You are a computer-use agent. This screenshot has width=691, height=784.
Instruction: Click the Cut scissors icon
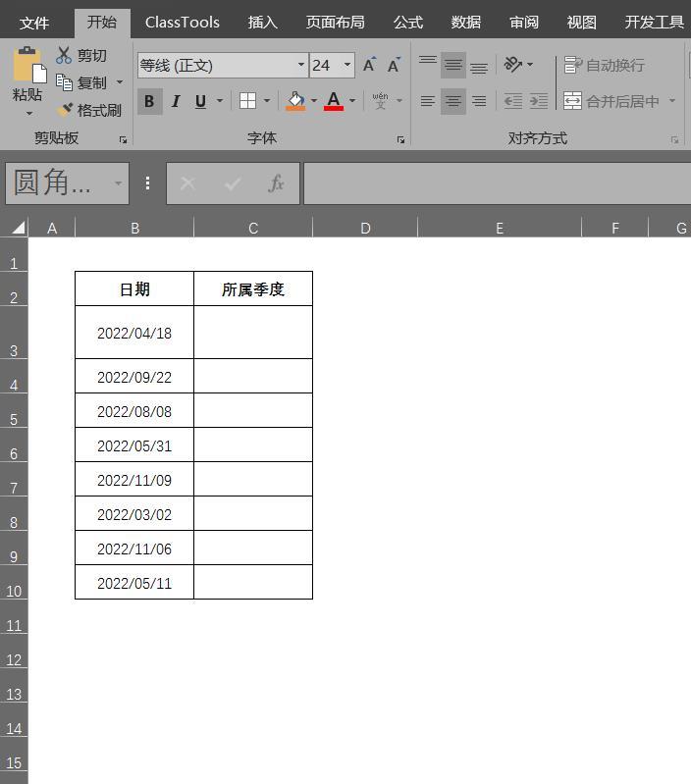[x=64, y=56]
